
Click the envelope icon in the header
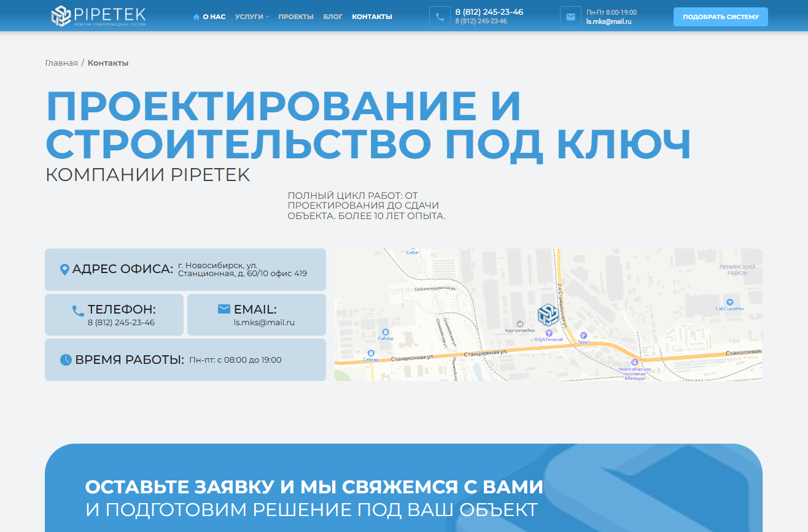coord(570,17)
